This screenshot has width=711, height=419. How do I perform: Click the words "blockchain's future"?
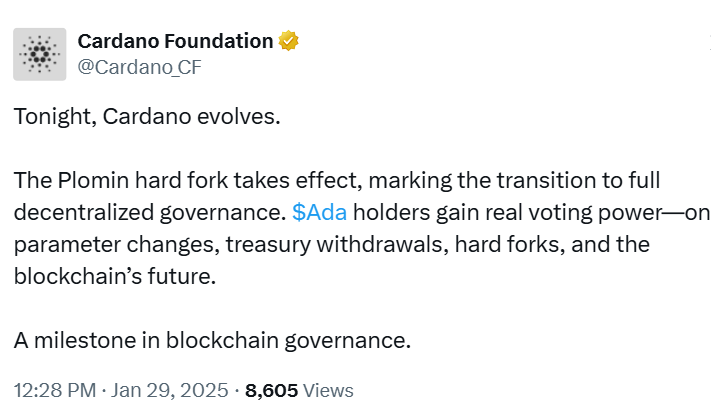coord(114,276)
